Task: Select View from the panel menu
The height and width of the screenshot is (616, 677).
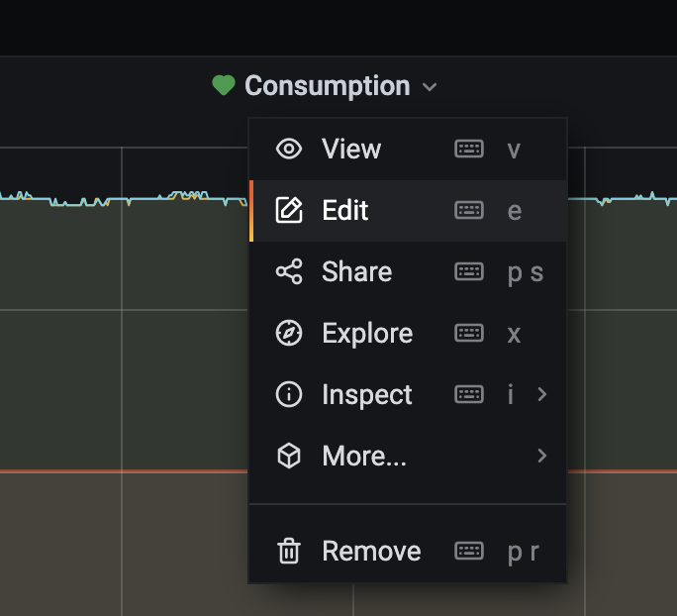Action: point(351,150)
